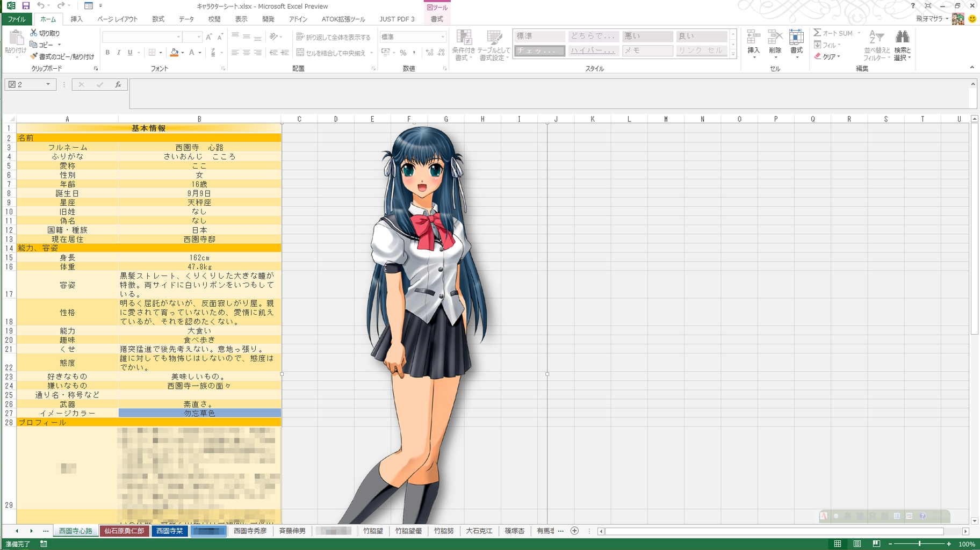Image resolution: width=980 pixels, height=550 pixels.
Task: Toggle italic formatting
Action: point(119,53)
